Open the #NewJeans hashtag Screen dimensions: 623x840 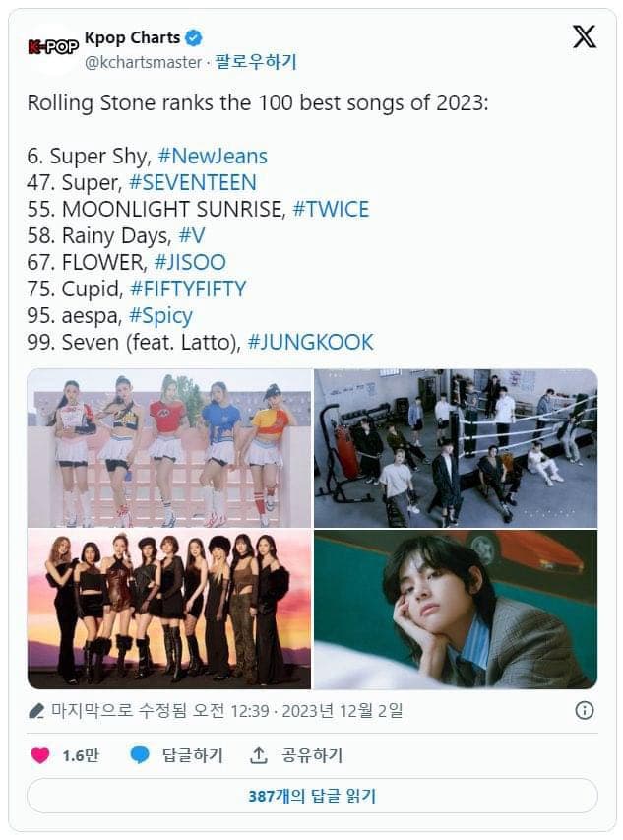213,156
